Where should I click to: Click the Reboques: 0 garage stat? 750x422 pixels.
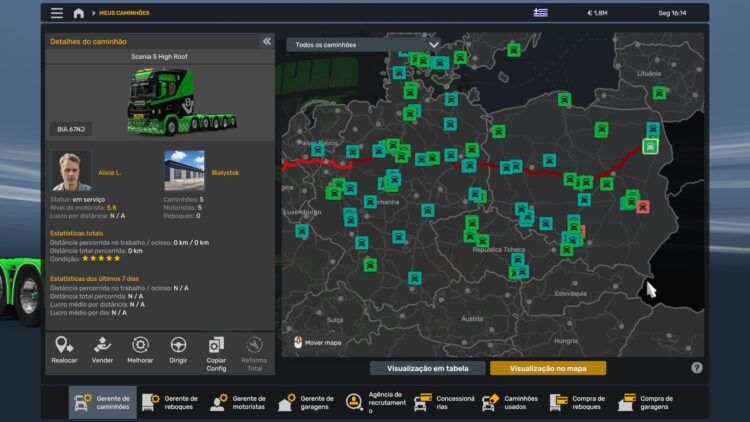(182, 216)
